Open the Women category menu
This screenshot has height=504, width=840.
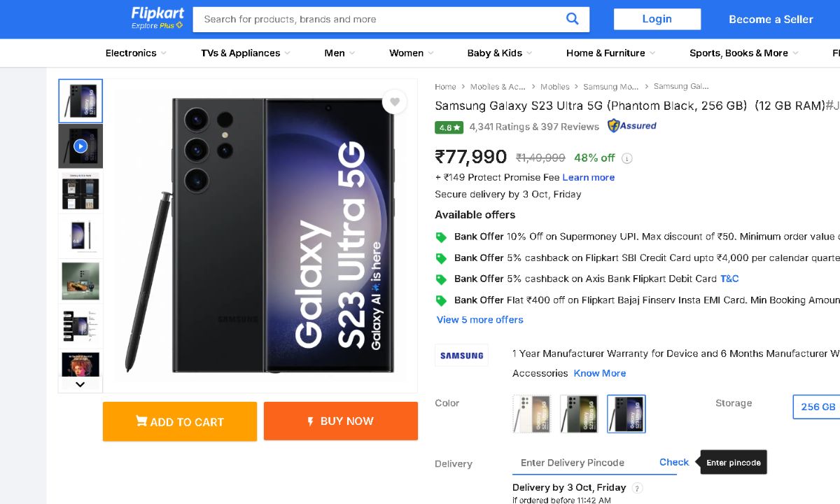[411, 53]
